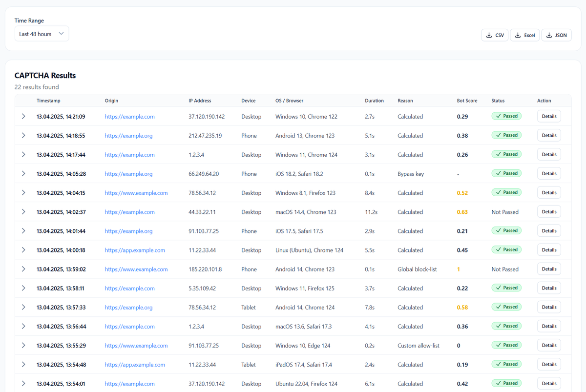Image resolution: width=586 pixels, height=392 pixels.
Task: Click Details for the Not Passed 14:02:37 result
Action: [x=549, y=211]
